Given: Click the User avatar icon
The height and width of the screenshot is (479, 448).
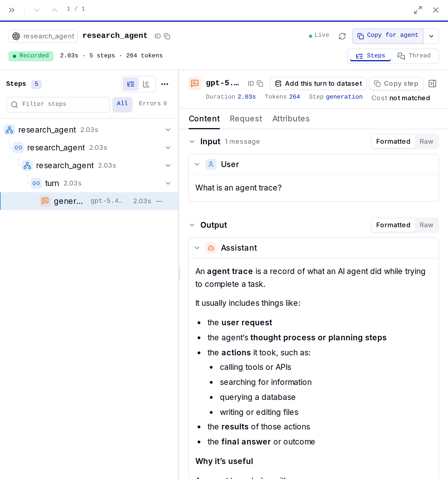Looking at the screenshot, I should pos(211,164).
